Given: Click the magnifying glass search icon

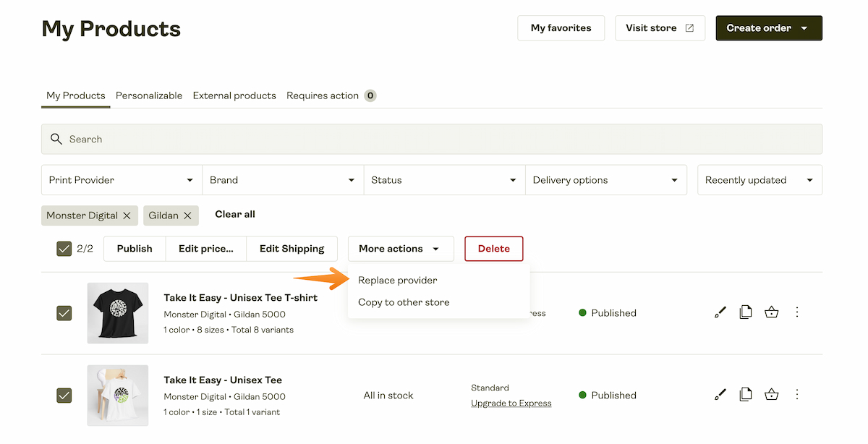Looking at the screenshot, I should [56, 139].
